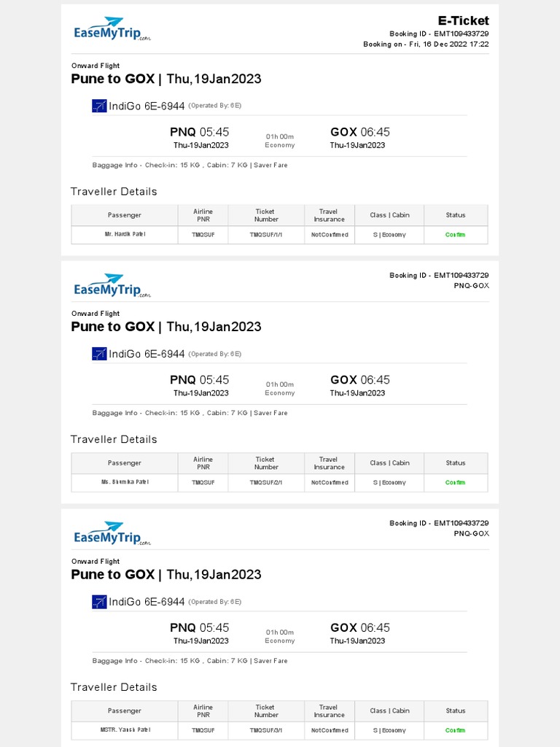This screenshot has height=747, width=560.
Task: Click ticket number TMQSUF/1/1
Action: click(x=266, y=235)
